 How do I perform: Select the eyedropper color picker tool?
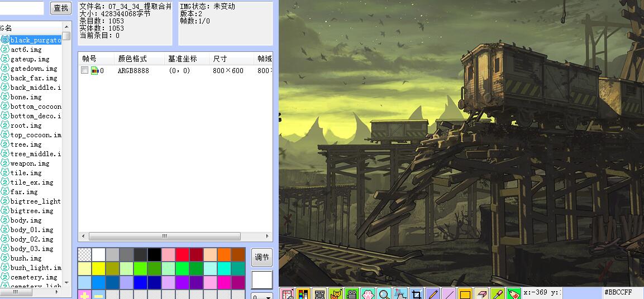point(497,293)
